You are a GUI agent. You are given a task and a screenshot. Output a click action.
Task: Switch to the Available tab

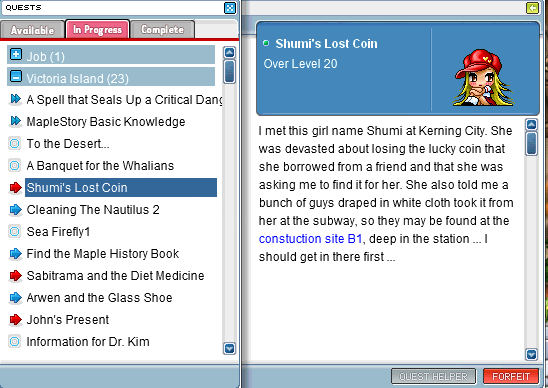coord(33,30)
